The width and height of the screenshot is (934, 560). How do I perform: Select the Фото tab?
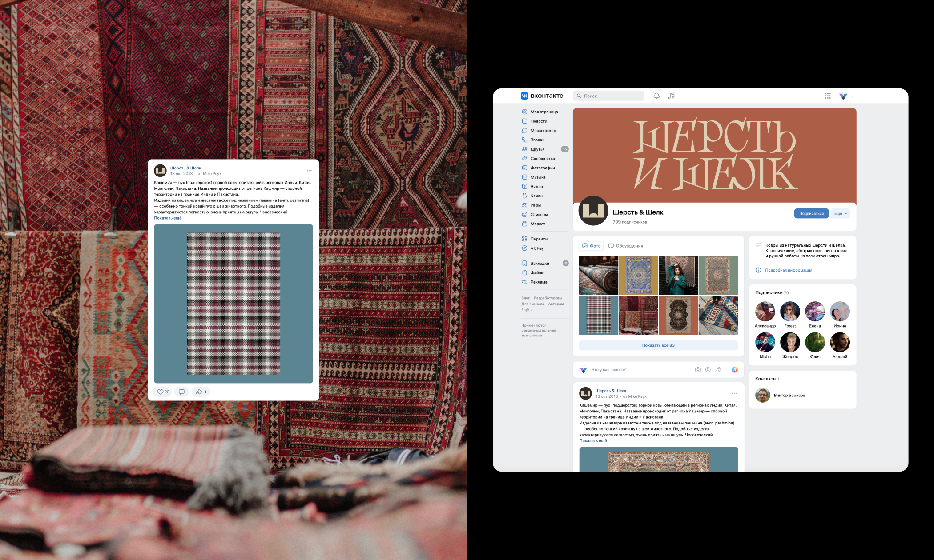[x=591, y=246]
